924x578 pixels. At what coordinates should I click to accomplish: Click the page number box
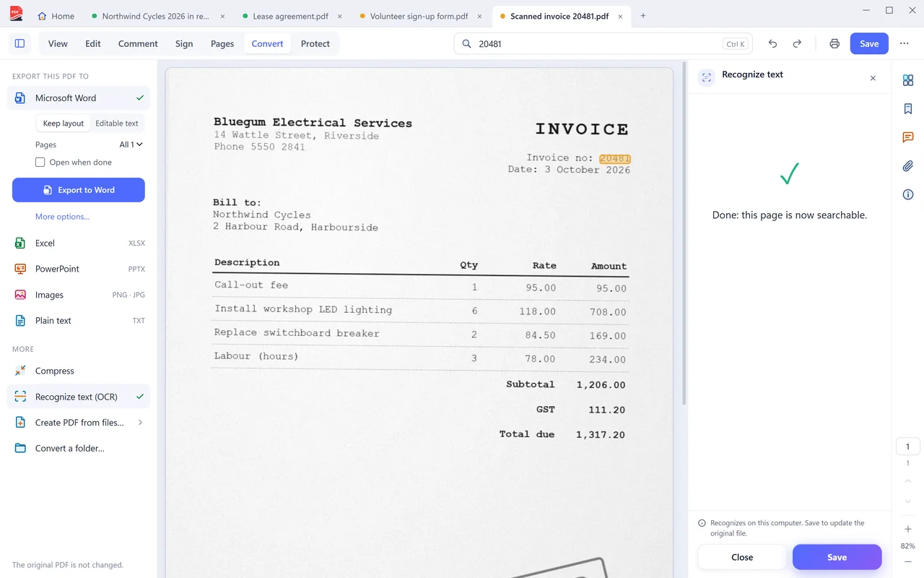[908, 446]
